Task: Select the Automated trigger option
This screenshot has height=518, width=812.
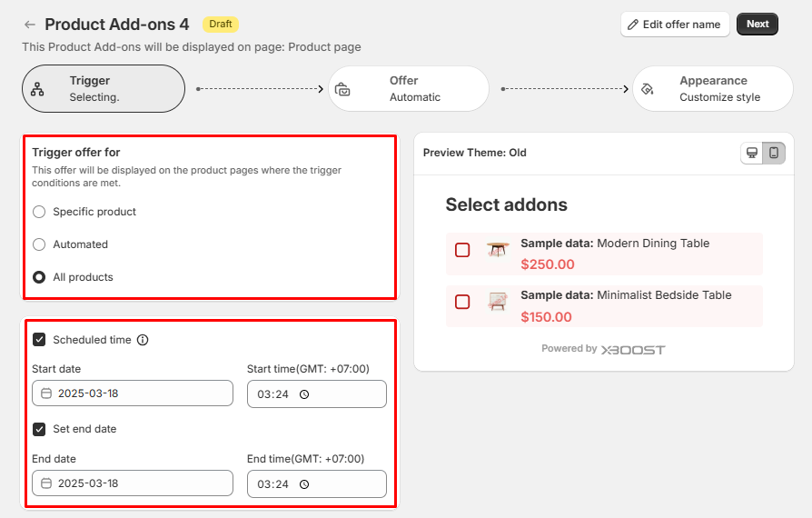Action: tap(39, 244)
